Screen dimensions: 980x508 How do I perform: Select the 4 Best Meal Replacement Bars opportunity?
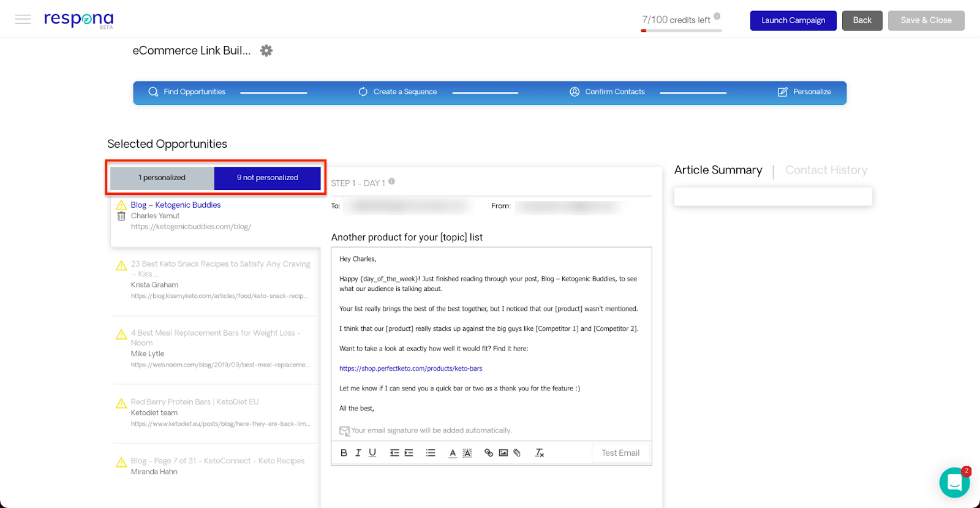coord(216,338)
